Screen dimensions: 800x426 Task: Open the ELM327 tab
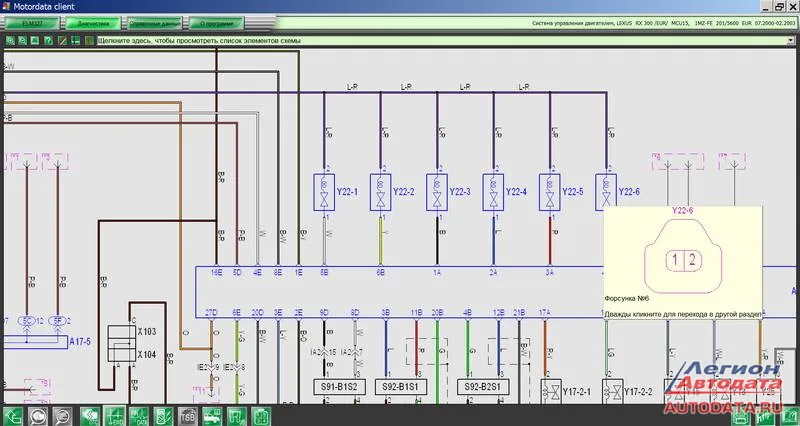[x=33, y=23]
